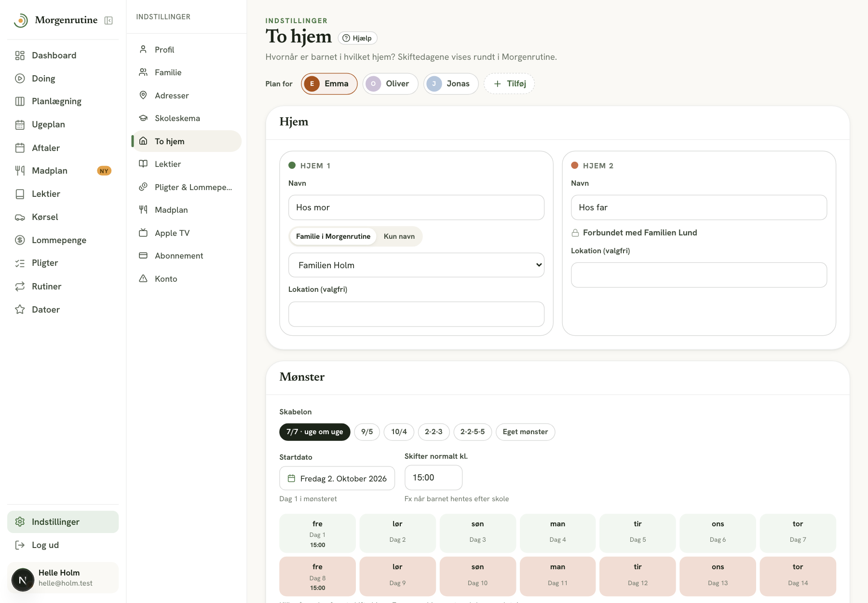Switch plan to Jonas
868x603 pixels.
pyautogui.click(x=451, y=84)
